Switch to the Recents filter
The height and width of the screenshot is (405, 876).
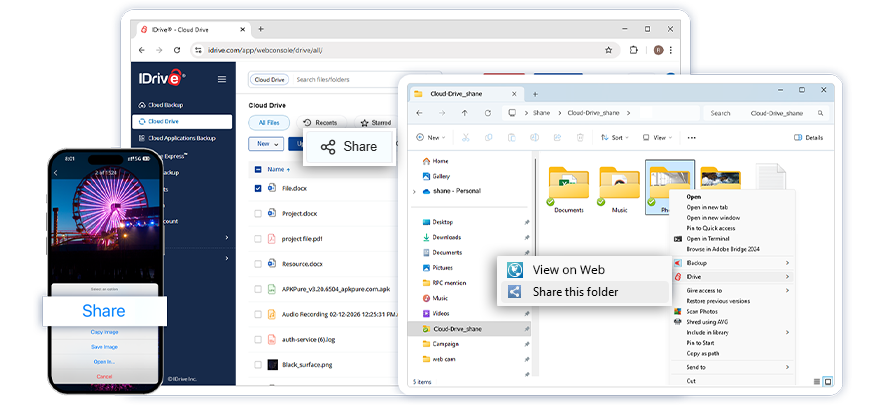(321, 122)
